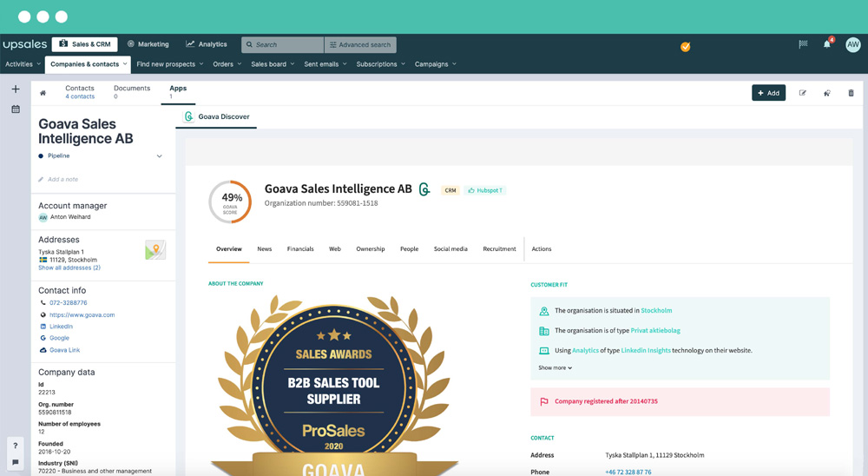Select the Social media tab
868x476 pixels.
pyautogui.click(x=450, y=249)
